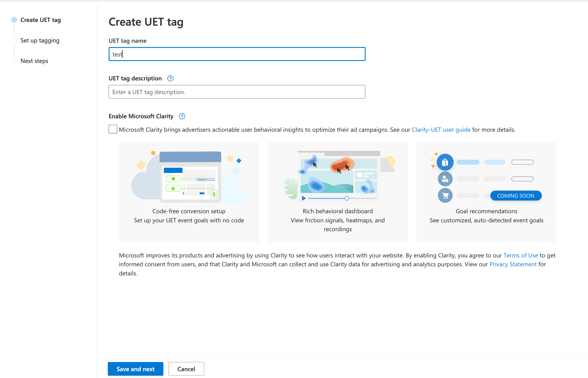Click the Cancel button
This screenshot has width=588, height=378.
pos(186,369)
